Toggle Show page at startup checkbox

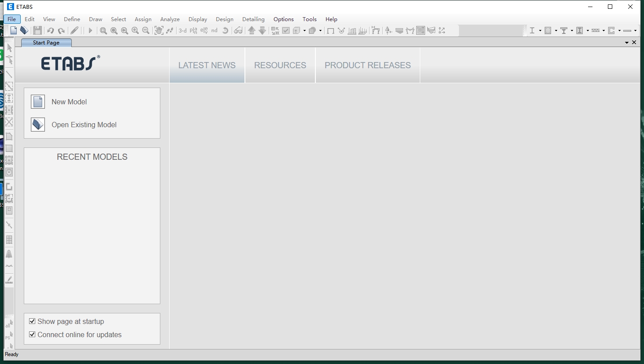[x=32, y=321]
